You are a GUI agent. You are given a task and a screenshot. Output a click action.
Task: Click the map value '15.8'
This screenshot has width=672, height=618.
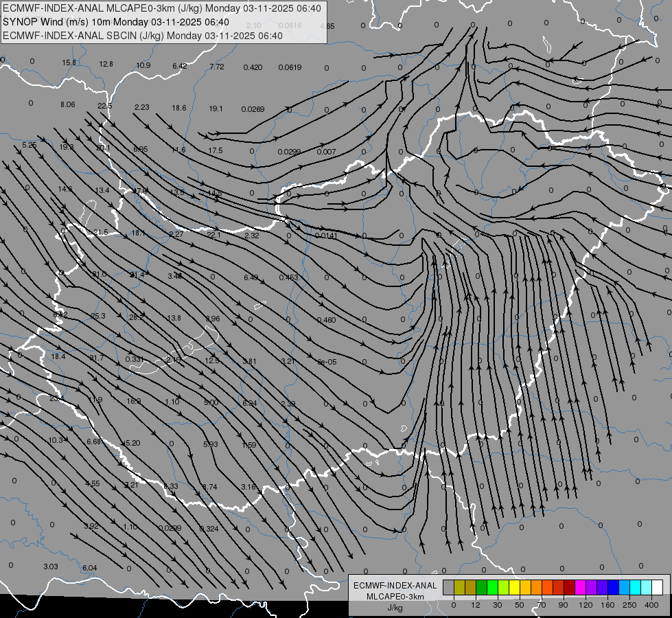pos(69,62)
